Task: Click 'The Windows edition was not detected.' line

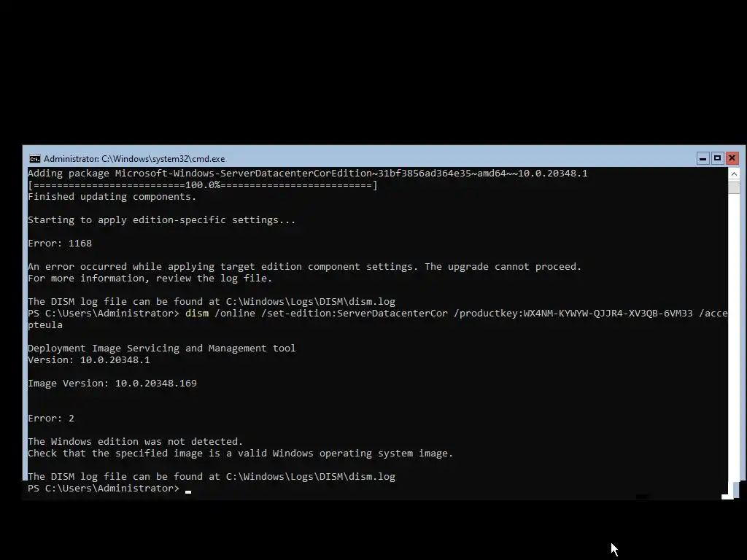Action: point(135,441)
